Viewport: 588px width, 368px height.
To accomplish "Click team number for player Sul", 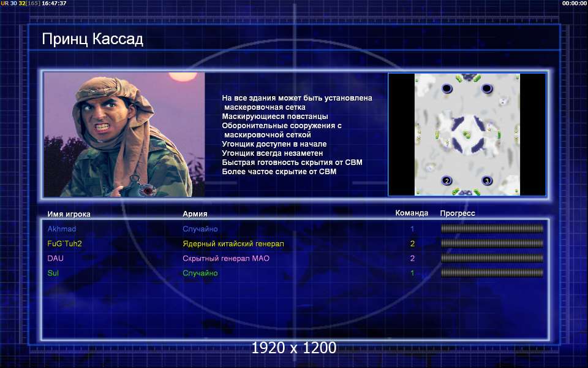I will [412, 273].
